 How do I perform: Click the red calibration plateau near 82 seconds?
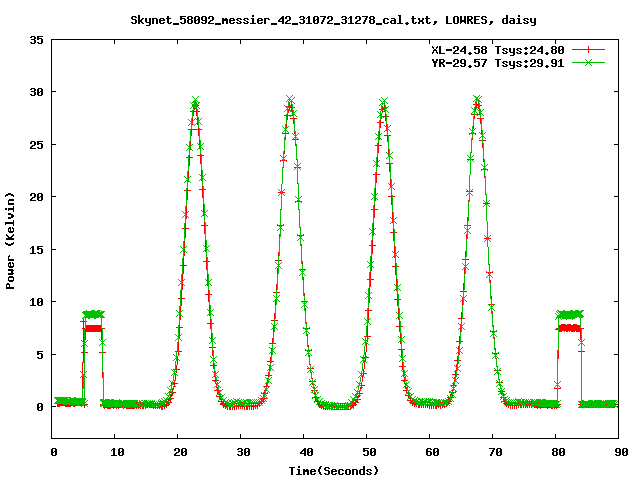[570, 328]
